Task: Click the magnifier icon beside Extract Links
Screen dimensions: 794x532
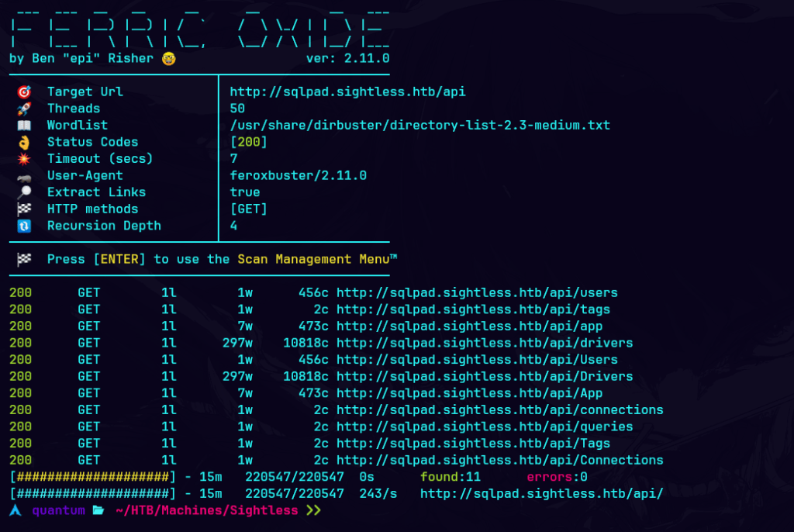Action: point(23,192)
